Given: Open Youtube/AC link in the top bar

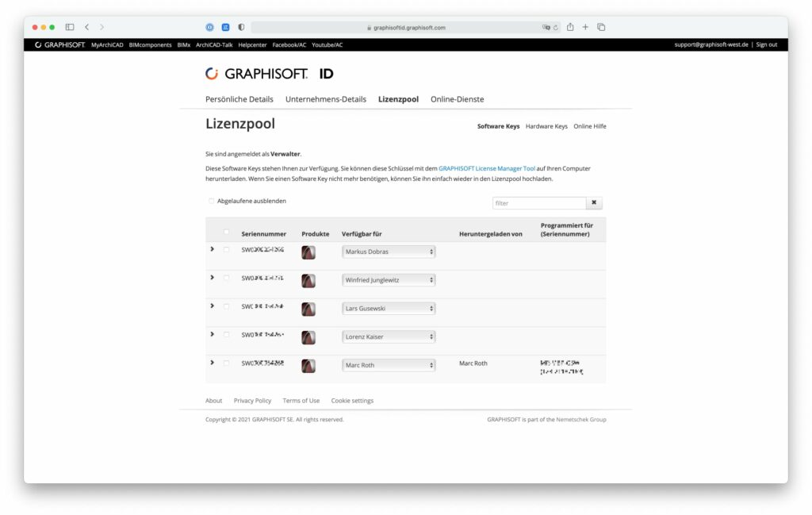Looking at the screenshot, I should (327, 45).
